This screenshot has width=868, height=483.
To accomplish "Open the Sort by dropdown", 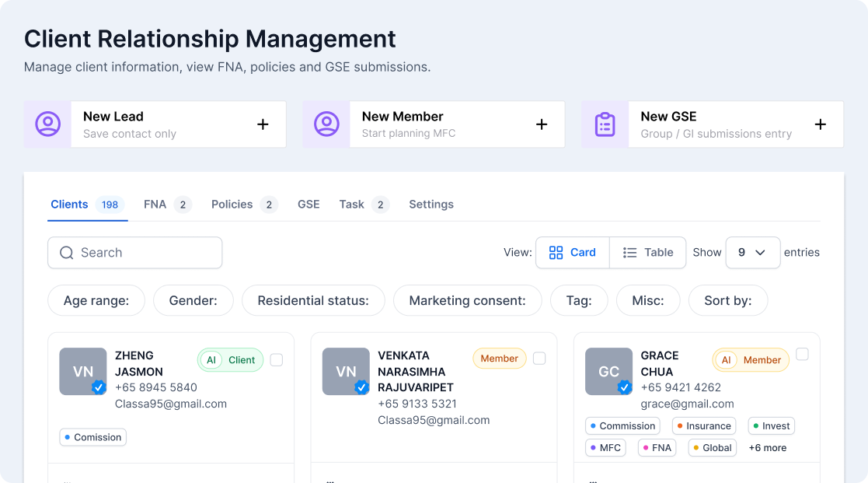I will (728, 301).
